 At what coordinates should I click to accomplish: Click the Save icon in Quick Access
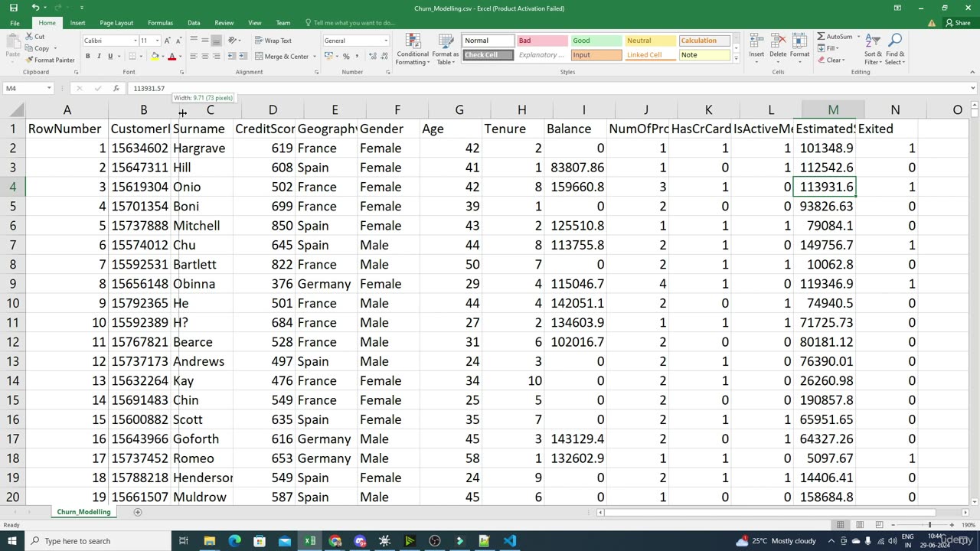pos(15,8)
